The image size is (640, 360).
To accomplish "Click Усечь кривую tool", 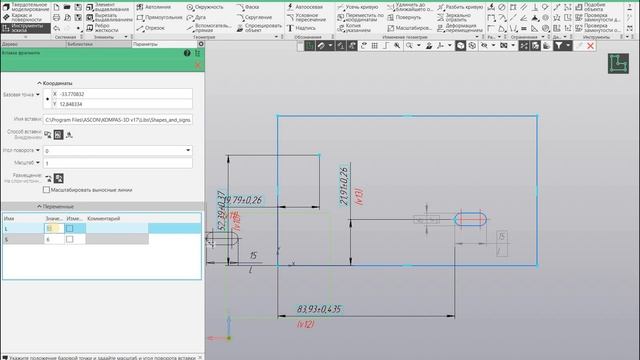I will click(358, 7).
